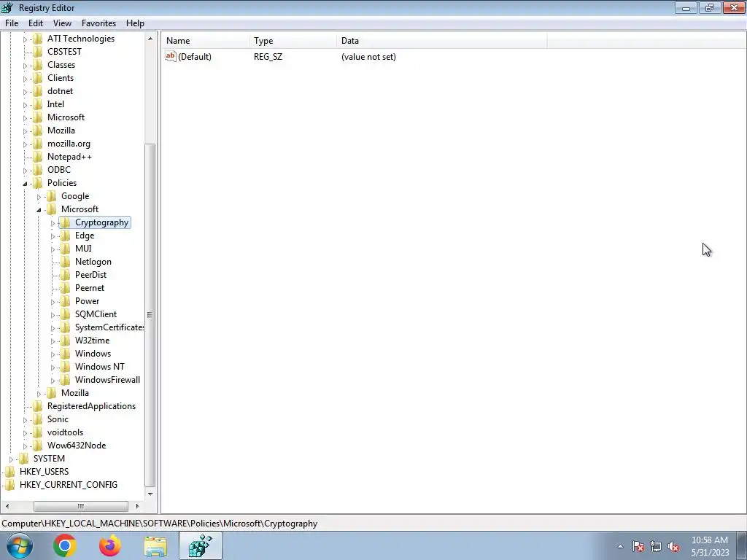Expand the Classes key arrow
The width and height of the screenshot is (747, 560).
click(26, 65)
